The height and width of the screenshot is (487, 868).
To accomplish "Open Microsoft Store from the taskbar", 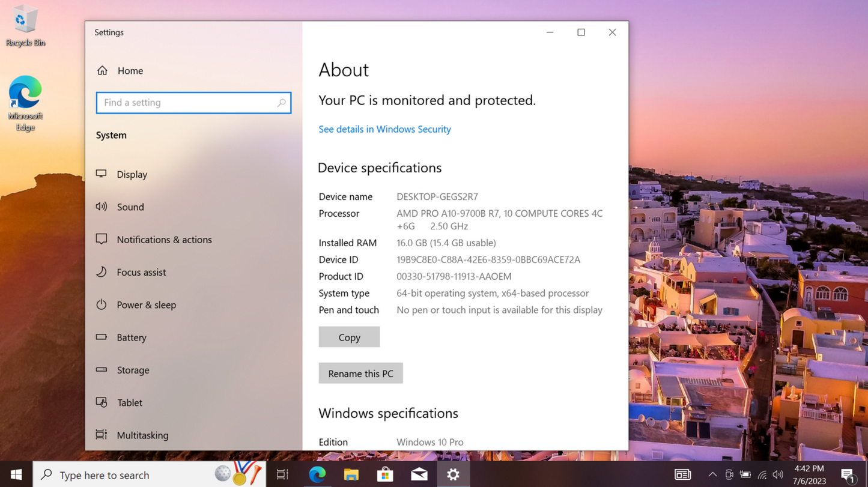I will coord(385,474).
